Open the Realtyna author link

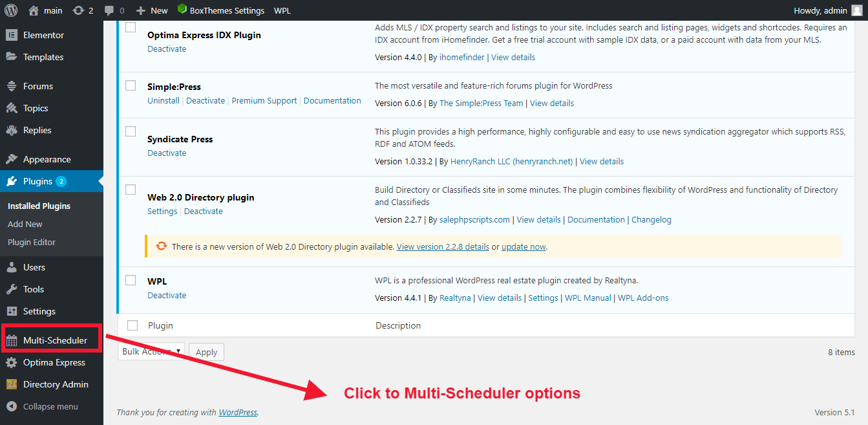click(455, 298)
